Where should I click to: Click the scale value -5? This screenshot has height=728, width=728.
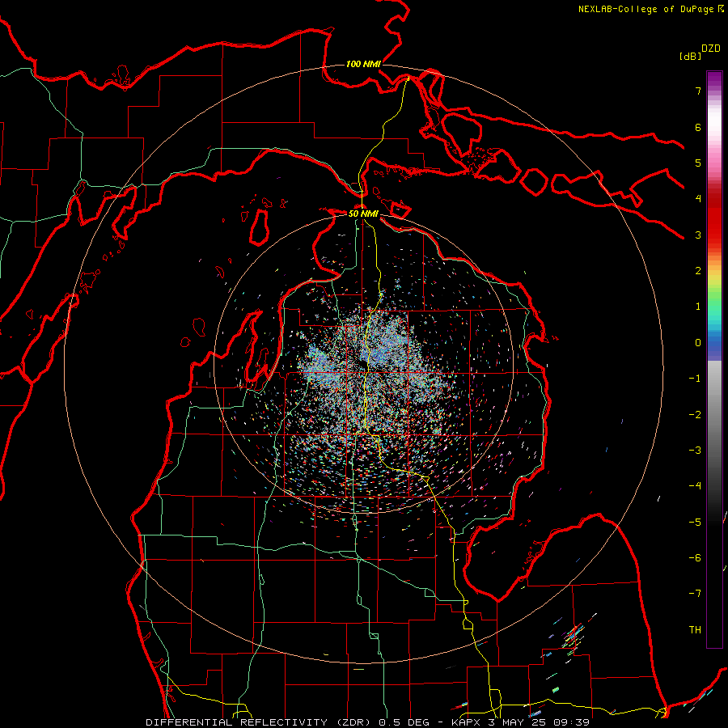pyautogui.click(x=695, y=523)
